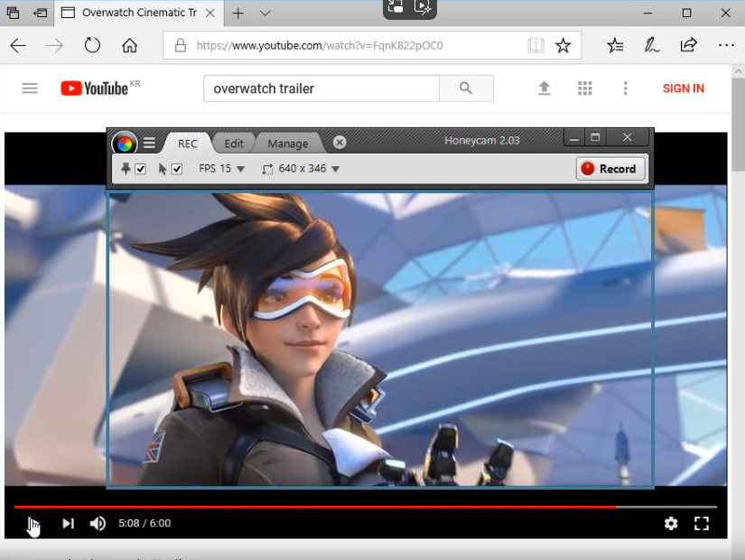Click the video frame of Tracer
This screenshot has width=745, height=560.
[x=380, y=340]
